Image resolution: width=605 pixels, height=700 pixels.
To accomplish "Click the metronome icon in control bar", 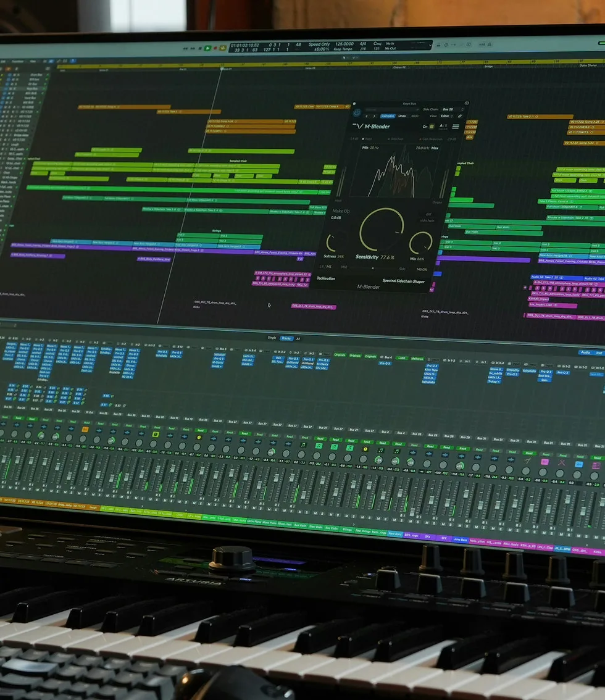I will coord(489,44).
